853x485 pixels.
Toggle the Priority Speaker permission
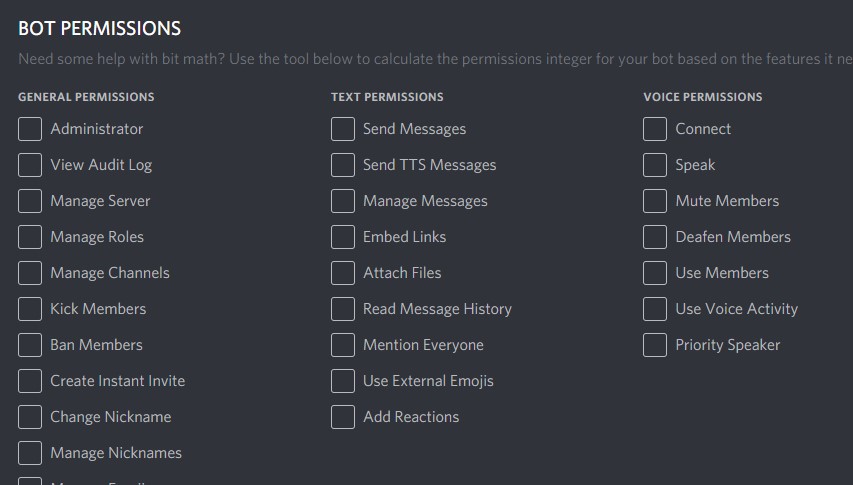point(655,345)
